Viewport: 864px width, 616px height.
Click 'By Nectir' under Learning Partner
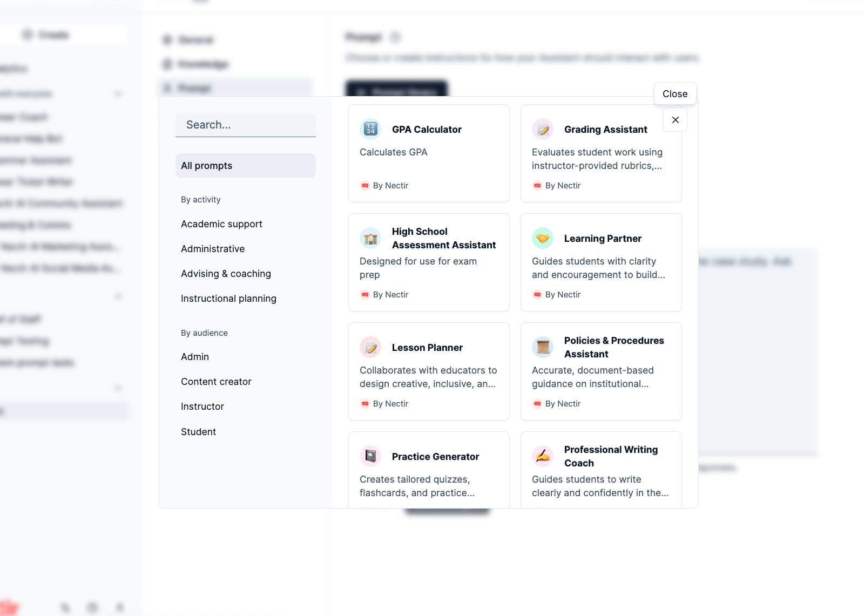coord(563,295)
